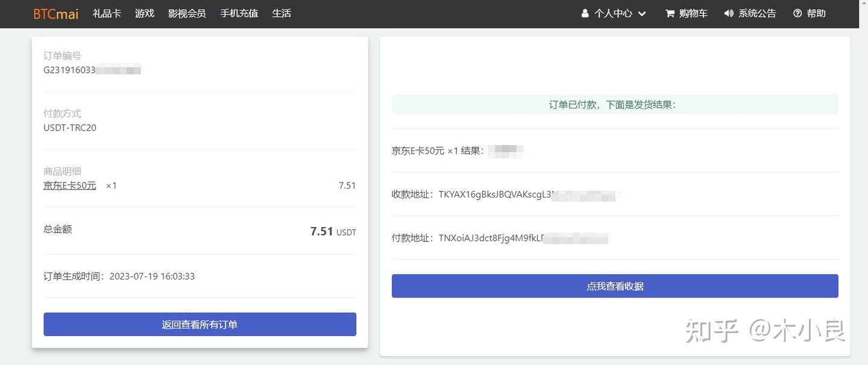Click the USDT-TRC20 payment method label

pyautogui.click(x=71, y=127)
